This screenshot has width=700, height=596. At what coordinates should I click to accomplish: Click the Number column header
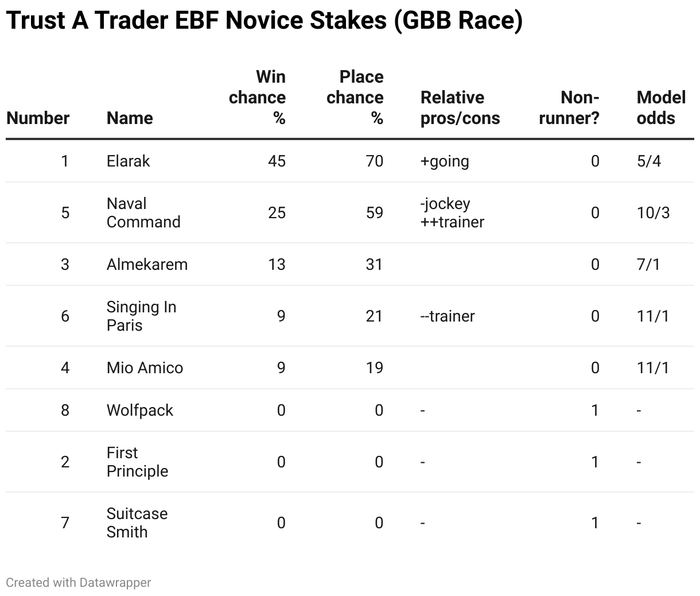pos(38,118)
